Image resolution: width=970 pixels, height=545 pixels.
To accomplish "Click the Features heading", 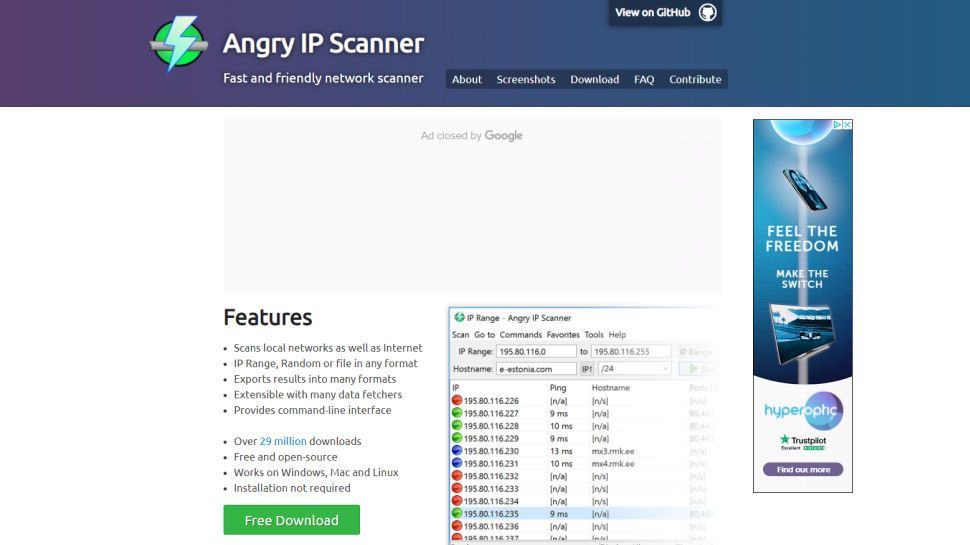I will click(268, 317).
